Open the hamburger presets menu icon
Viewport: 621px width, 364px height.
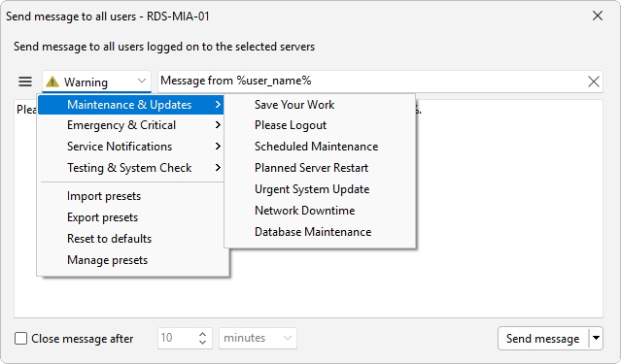(x=25, y=82)
